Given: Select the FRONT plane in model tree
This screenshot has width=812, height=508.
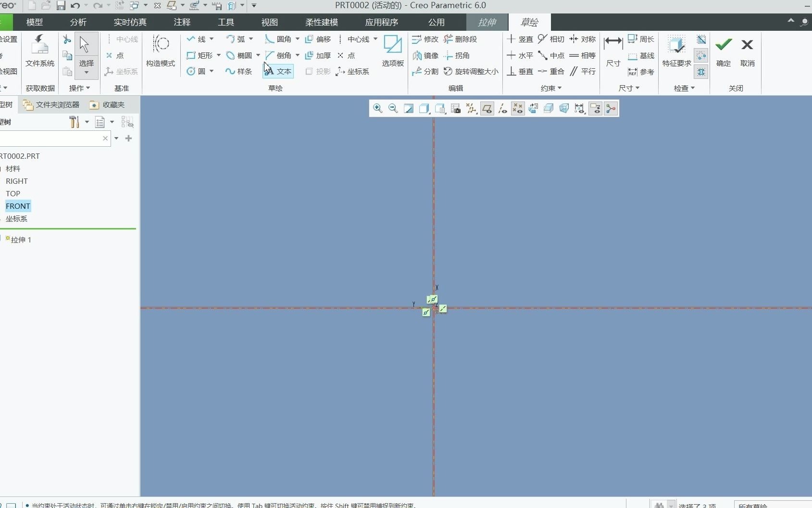Looking at the screenshot, I should pyautogui.click(x=18, y=206).
